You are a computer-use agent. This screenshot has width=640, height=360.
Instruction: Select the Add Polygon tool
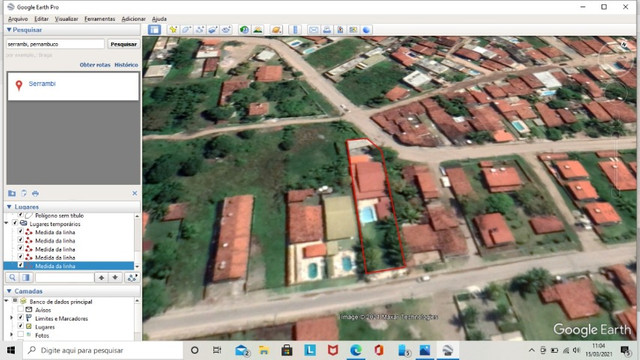[x=187, y=30]
